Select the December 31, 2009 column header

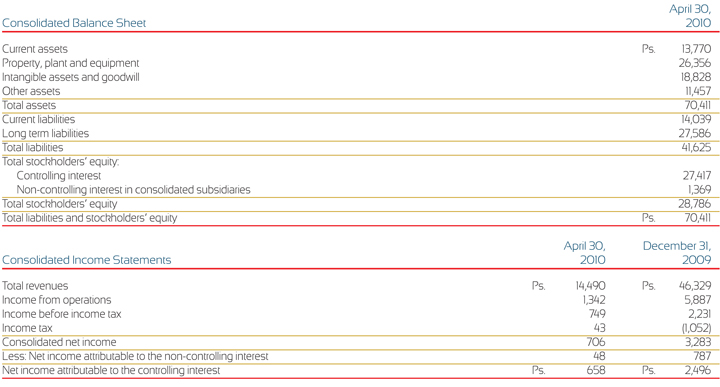tap(677, 252)
